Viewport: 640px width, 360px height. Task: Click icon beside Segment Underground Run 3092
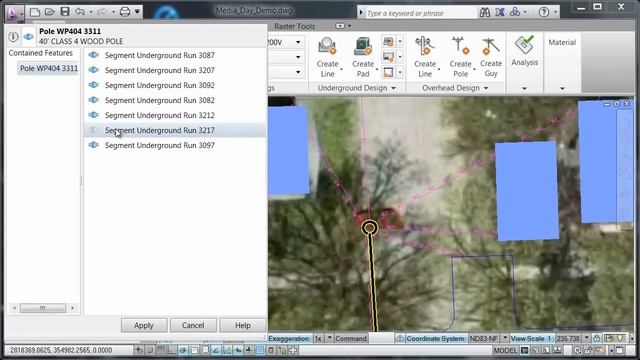click(93, 85)
